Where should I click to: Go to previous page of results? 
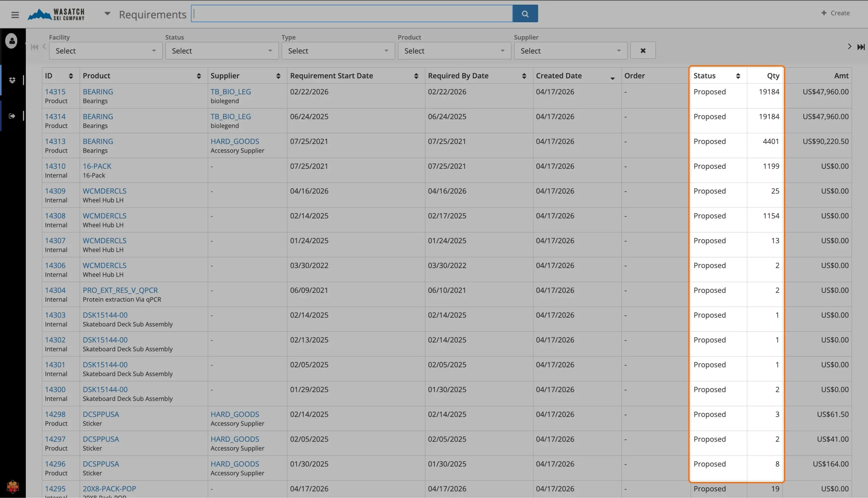(x=44, y=47)
